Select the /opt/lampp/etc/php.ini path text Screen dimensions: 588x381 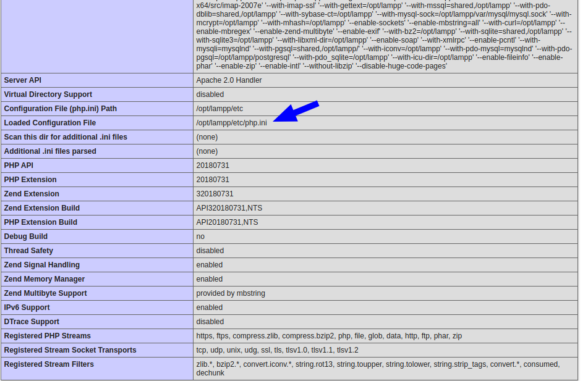(x=231, y=122)
